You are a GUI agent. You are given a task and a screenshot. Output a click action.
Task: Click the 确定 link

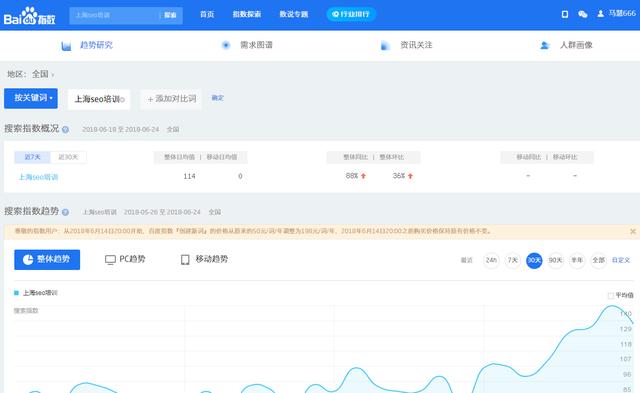click(218, 98)
